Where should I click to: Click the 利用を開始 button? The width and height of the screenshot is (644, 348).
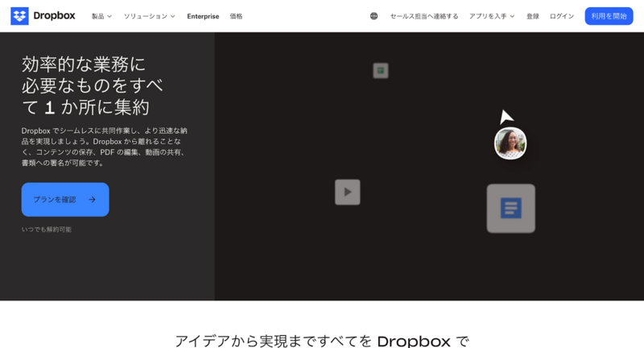(609, 16)
